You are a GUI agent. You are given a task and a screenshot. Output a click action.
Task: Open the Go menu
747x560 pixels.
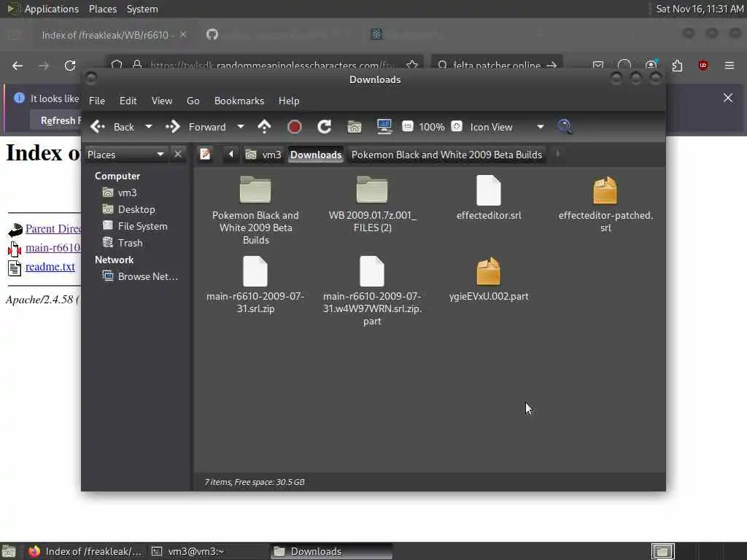click(x=193, y=101)
